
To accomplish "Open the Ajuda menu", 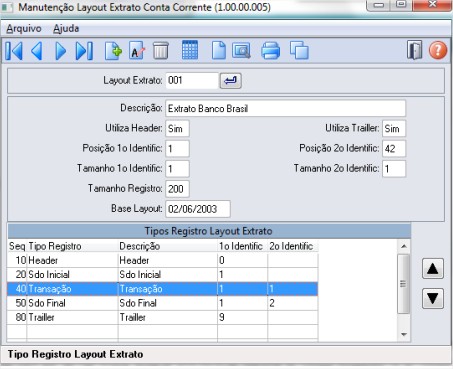I will pos(66,29).
